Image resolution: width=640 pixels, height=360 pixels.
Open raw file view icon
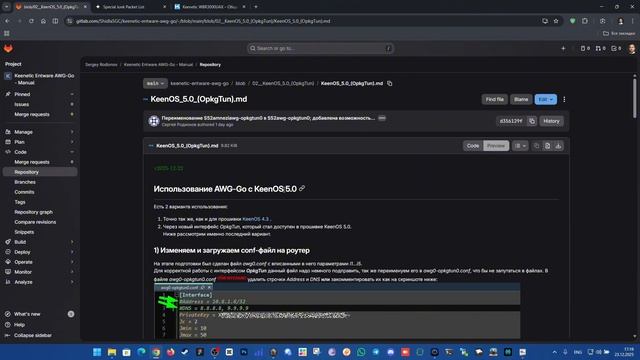point(547,146)
